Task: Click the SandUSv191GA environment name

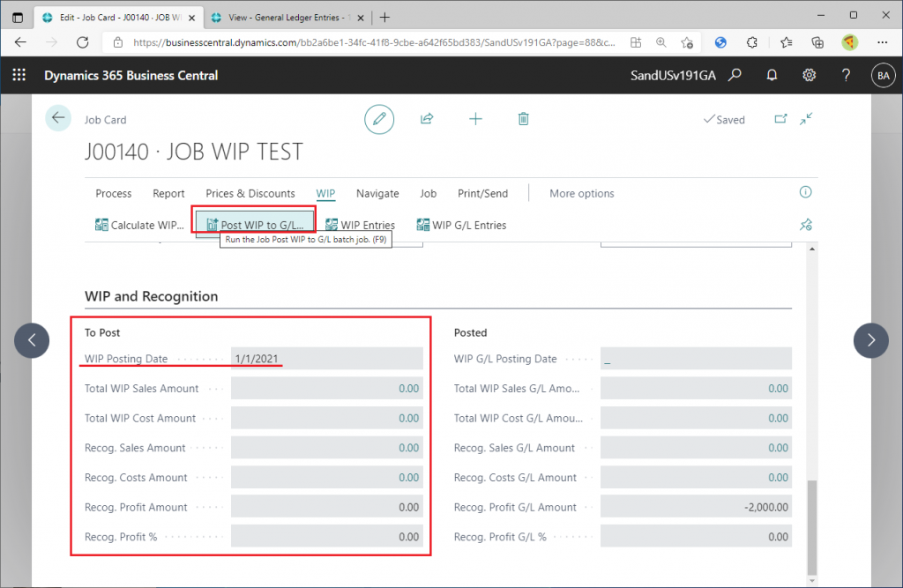Action: (673, 76)
